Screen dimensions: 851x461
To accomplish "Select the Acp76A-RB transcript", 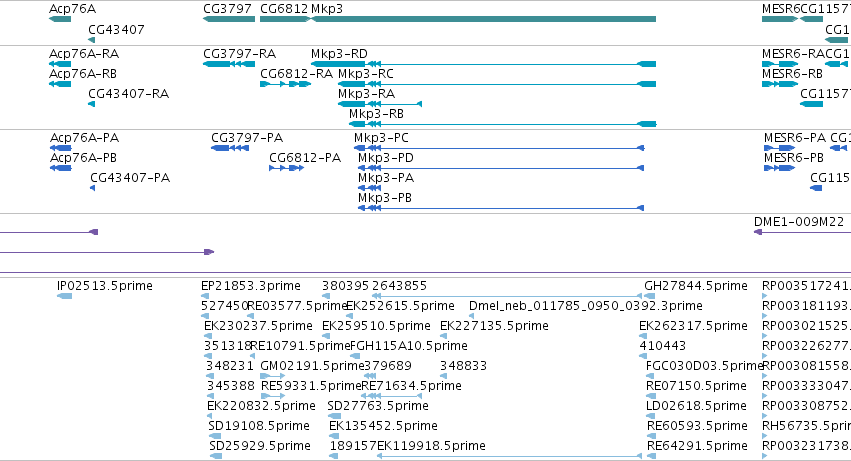I will point(60,84).
